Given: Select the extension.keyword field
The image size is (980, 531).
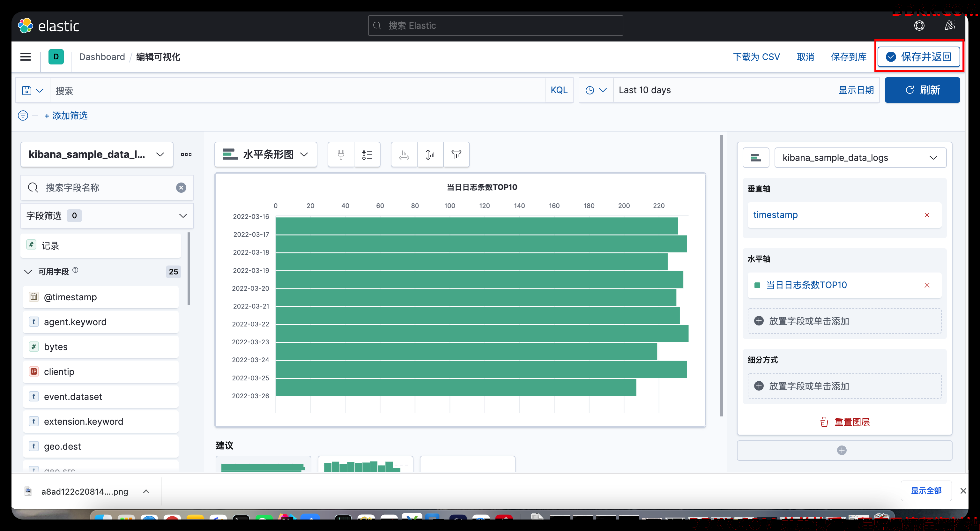Looking at the screenshot, I should pos(100,421).
